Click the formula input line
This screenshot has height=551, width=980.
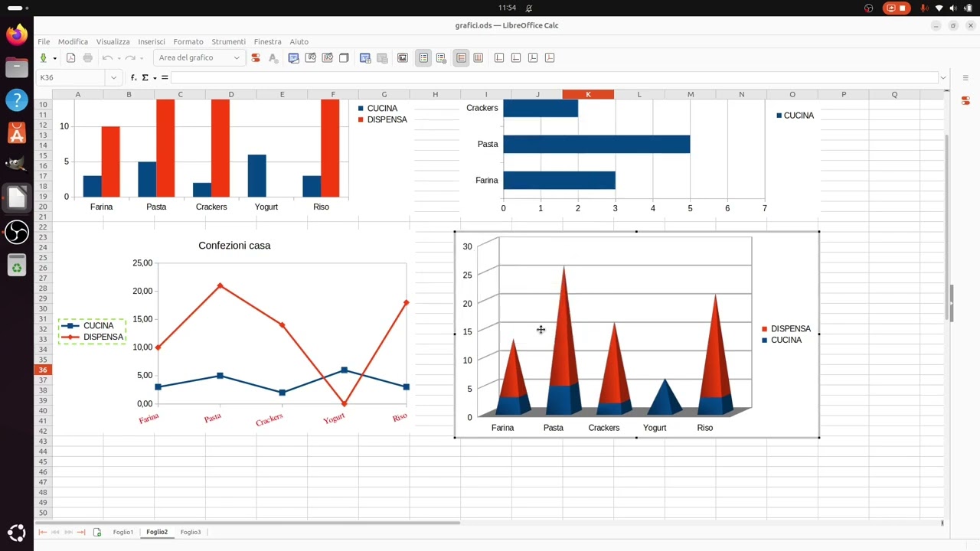tap(554, 77)
